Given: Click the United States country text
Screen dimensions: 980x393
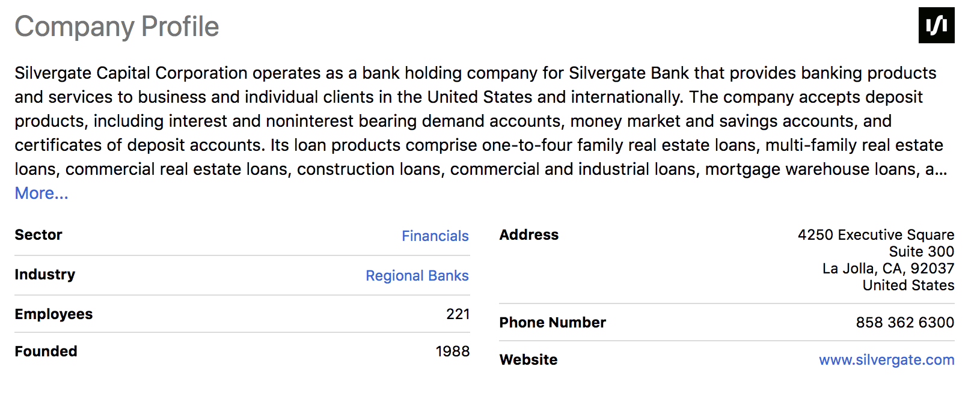Looking at the screenshot, I should (x=908, y=285).
